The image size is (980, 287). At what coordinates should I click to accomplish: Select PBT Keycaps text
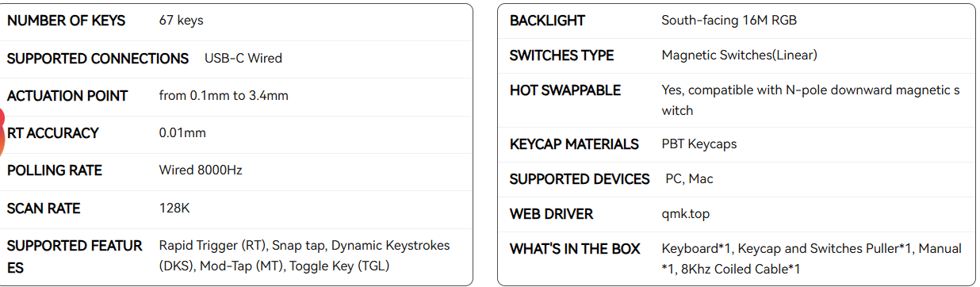[699, 144]
